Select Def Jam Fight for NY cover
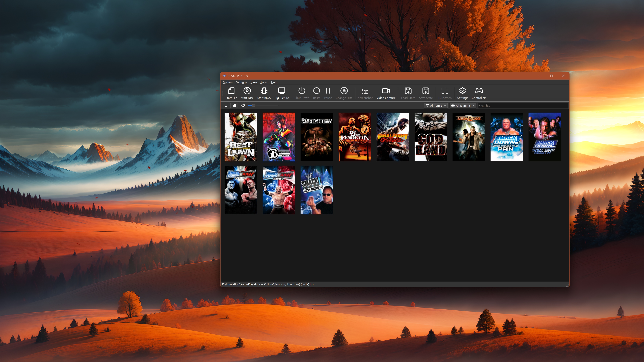The width and height of the screenshot is (644, 362). pyautogui.click(x=316, y=137)
